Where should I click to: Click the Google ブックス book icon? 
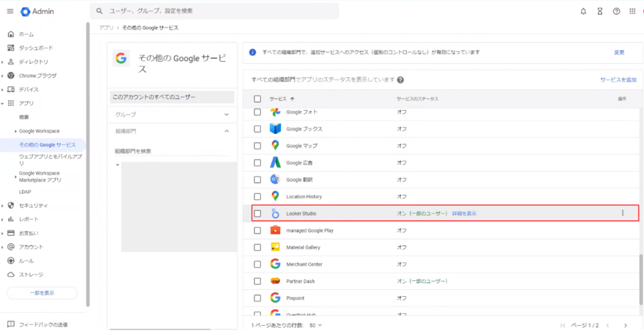[x=275, y=129]
